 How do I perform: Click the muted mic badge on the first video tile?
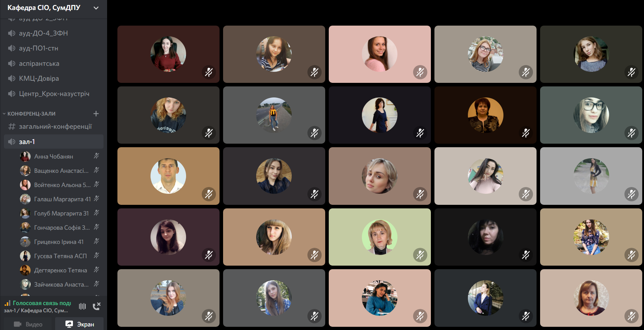tap(209, 72)
